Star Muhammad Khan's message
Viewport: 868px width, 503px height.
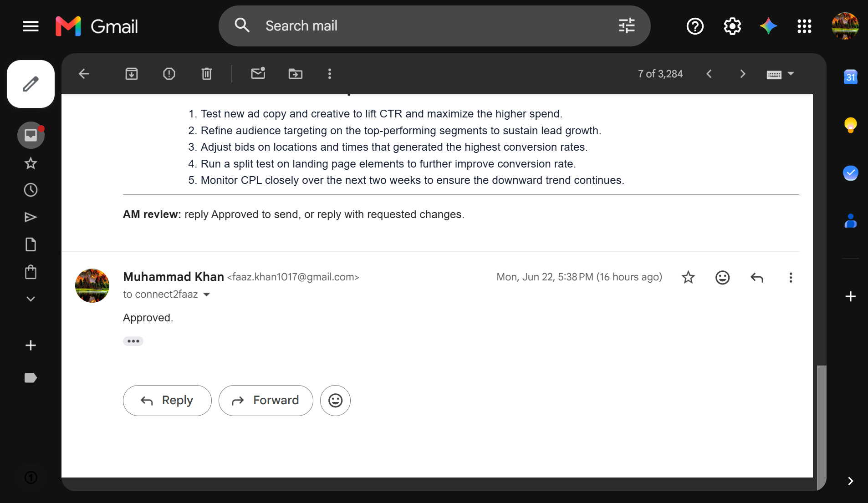click(x=688, y=277)
